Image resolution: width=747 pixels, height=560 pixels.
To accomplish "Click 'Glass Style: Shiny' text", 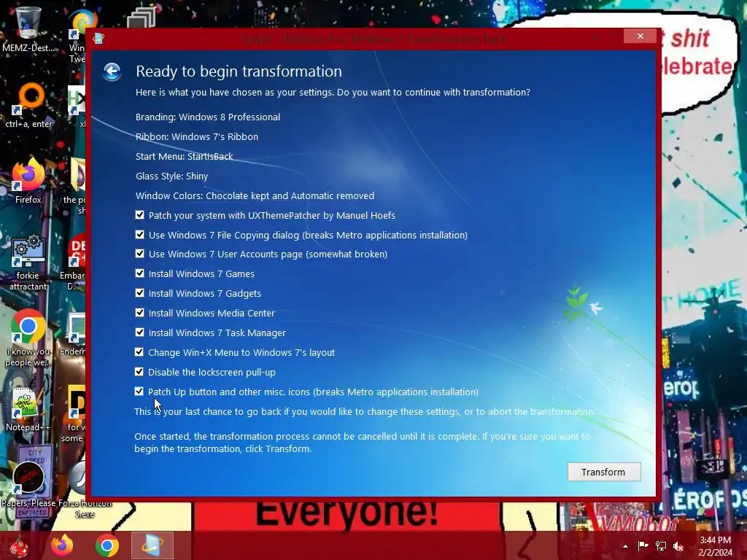I will pos(171,176).
